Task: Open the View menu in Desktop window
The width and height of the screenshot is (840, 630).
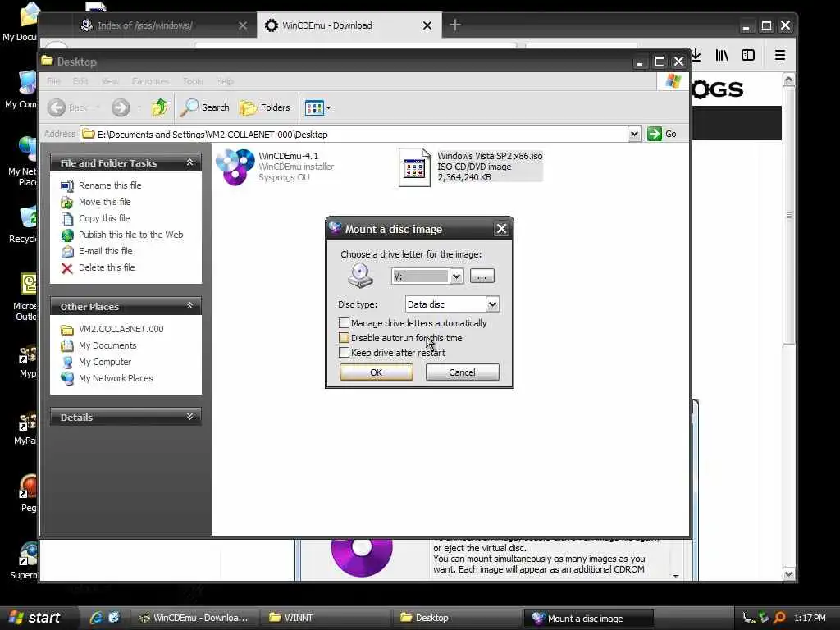Action: coord(110,81)
